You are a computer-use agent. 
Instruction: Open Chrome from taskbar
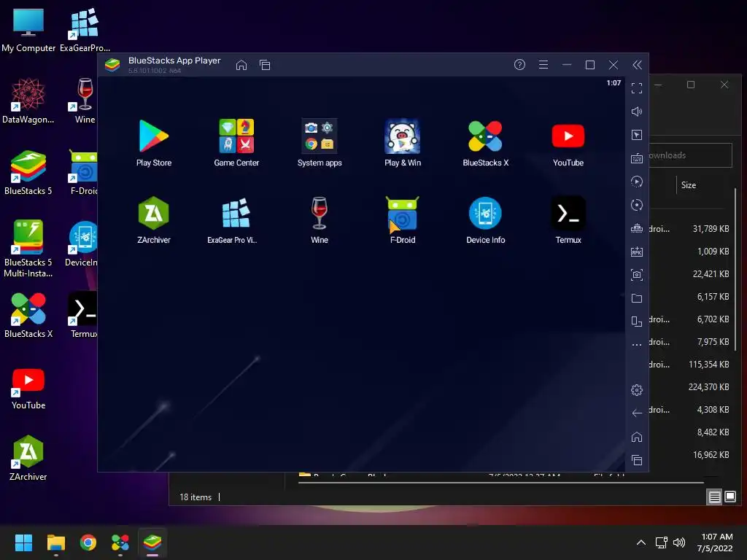point(88,542)
